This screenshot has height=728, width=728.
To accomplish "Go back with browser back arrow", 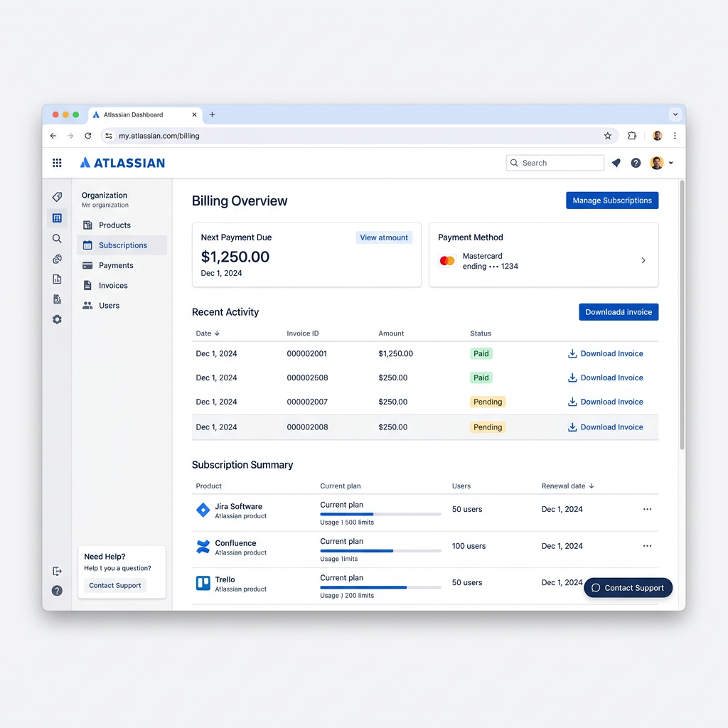I will [53, 136].
